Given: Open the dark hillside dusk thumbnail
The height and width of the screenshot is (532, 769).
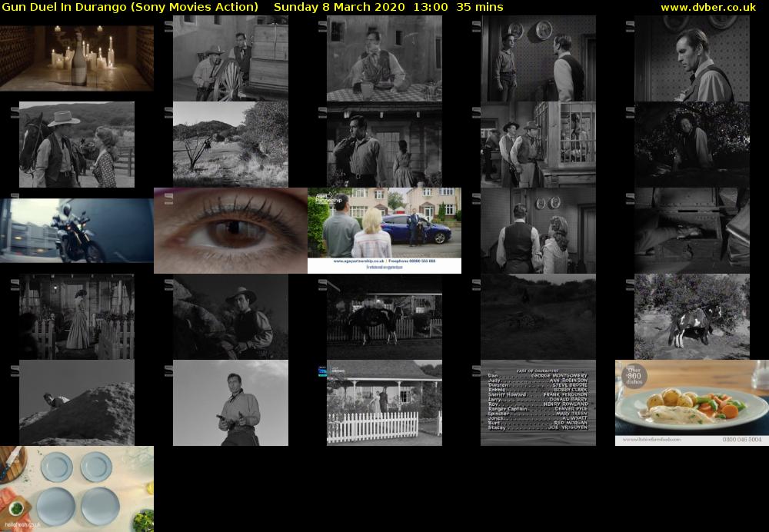Looking at the screenshot, I should point(538,317).
